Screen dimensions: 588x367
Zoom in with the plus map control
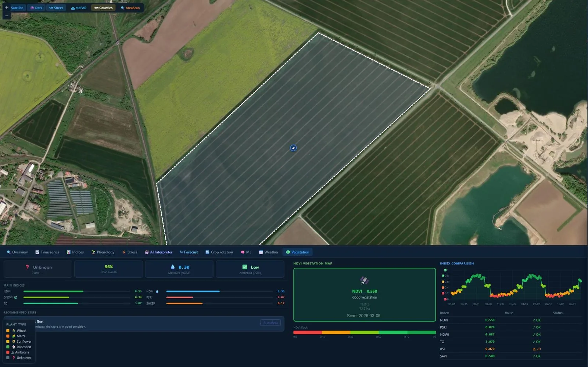tap(7, 8)
